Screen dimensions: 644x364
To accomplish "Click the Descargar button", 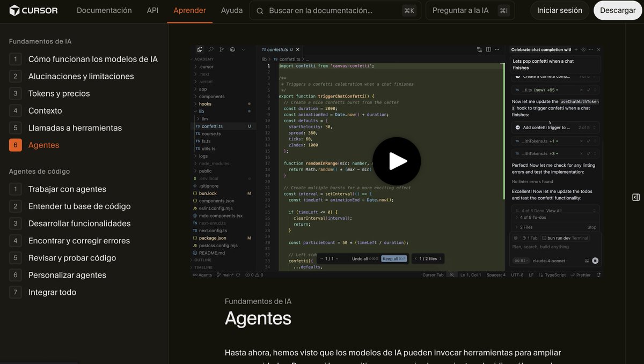I will [618, 10].
